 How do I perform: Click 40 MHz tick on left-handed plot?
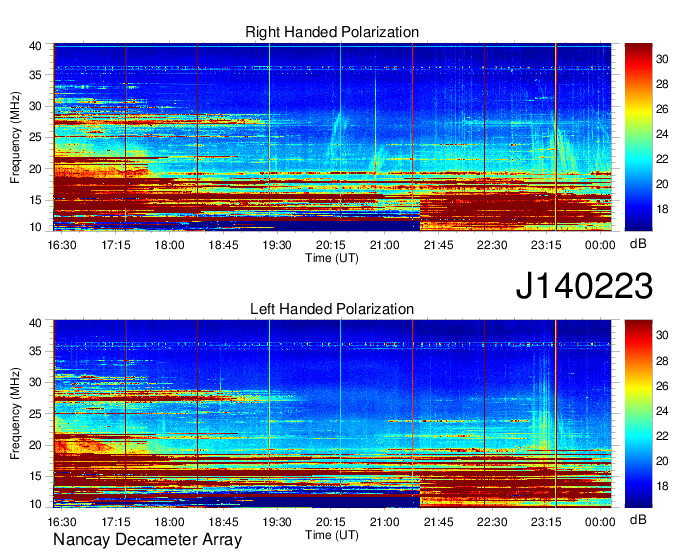coord(35,323)
